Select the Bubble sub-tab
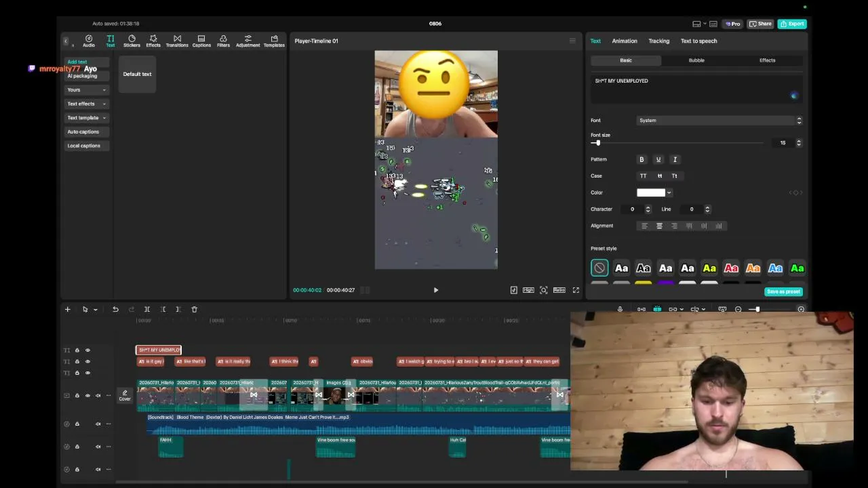 pyautogui.click(x=696, y=60)
